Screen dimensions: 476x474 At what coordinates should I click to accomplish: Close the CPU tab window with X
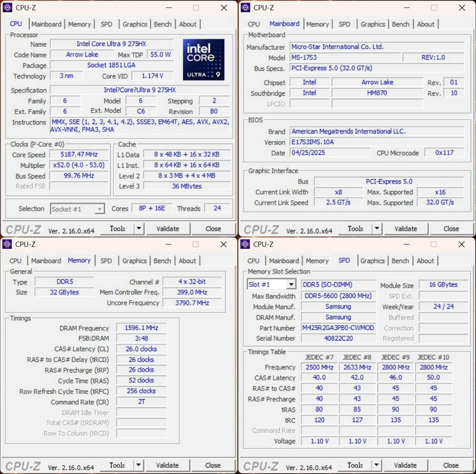(224, 8)
